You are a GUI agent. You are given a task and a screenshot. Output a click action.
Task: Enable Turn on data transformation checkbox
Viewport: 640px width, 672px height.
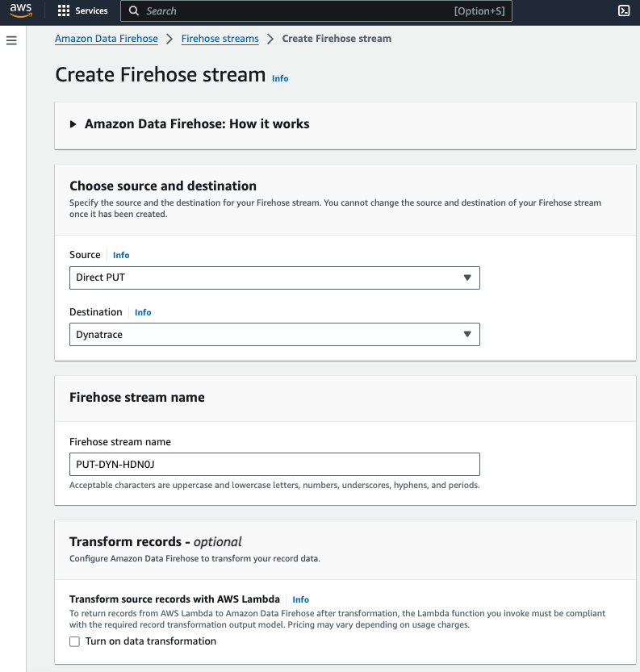click(74, 641)
